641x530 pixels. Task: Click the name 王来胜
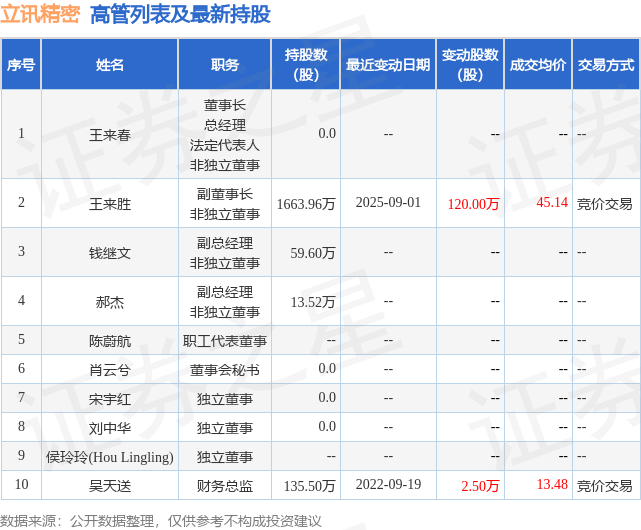pos(110,204)
